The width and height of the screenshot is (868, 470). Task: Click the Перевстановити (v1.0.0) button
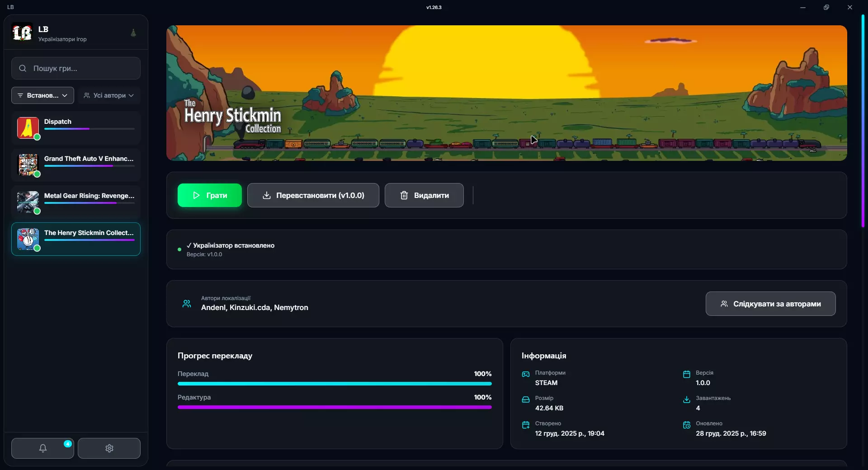(x=313, y=195)
